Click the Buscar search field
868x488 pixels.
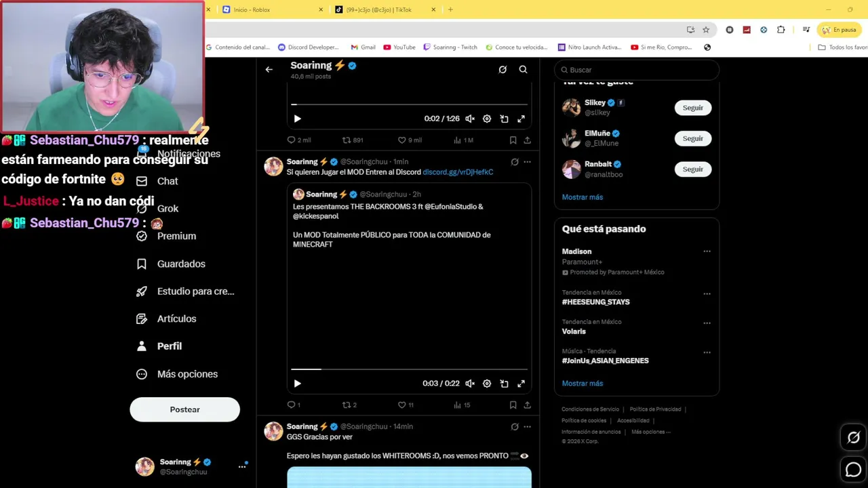[x=637, y=70]
